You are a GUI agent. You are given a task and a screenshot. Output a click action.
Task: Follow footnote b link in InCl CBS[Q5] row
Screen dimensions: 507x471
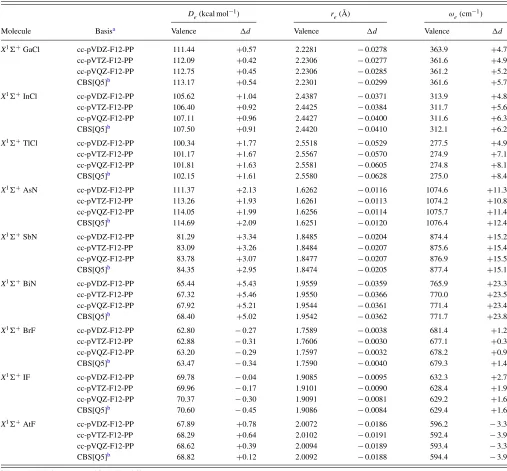point(108,128)
